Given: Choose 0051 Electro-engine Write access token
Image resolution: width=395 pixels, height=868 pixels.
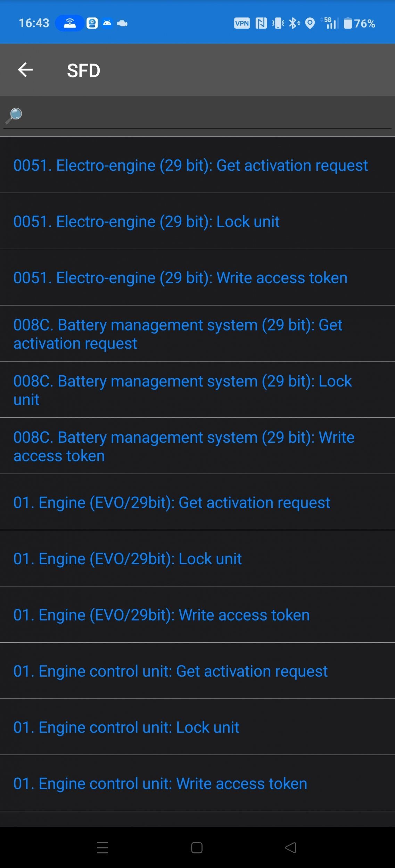Looking at the screenshot, I should click(x=180, y=278).
